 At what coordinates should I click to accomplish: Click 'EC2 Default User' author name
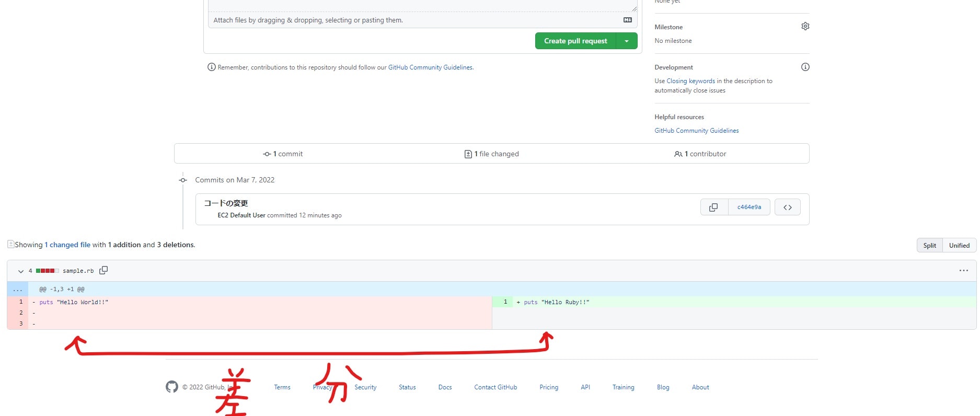tap(241, 215)
